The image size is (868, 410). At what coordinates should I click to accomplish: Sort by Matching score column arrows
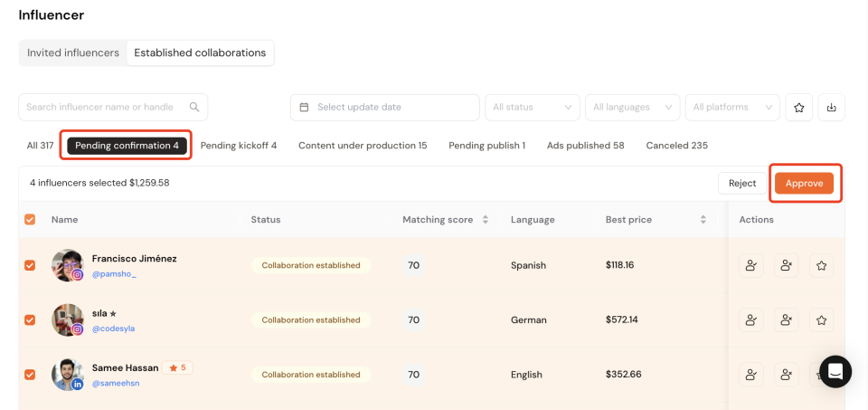[485, 220]
